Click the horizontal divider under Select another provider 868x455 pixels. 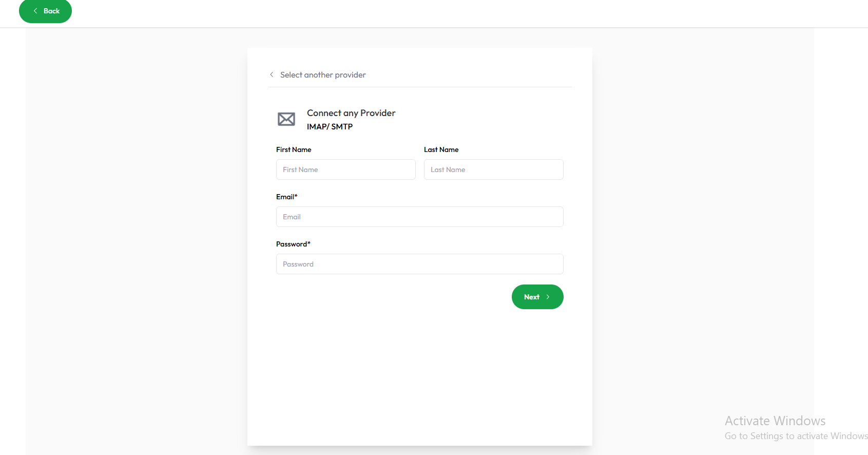click(419, 87)
